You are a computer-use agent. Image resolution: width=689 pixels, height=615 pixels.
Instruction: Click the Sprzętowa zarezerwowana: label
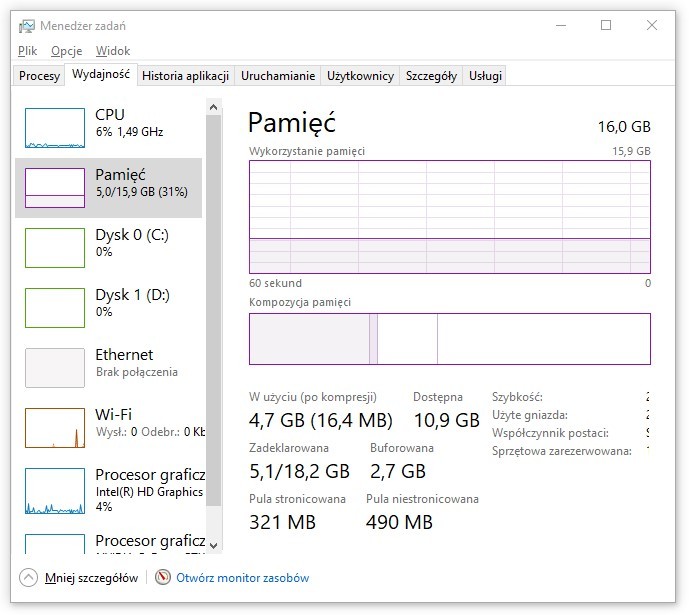pos(562,451)
